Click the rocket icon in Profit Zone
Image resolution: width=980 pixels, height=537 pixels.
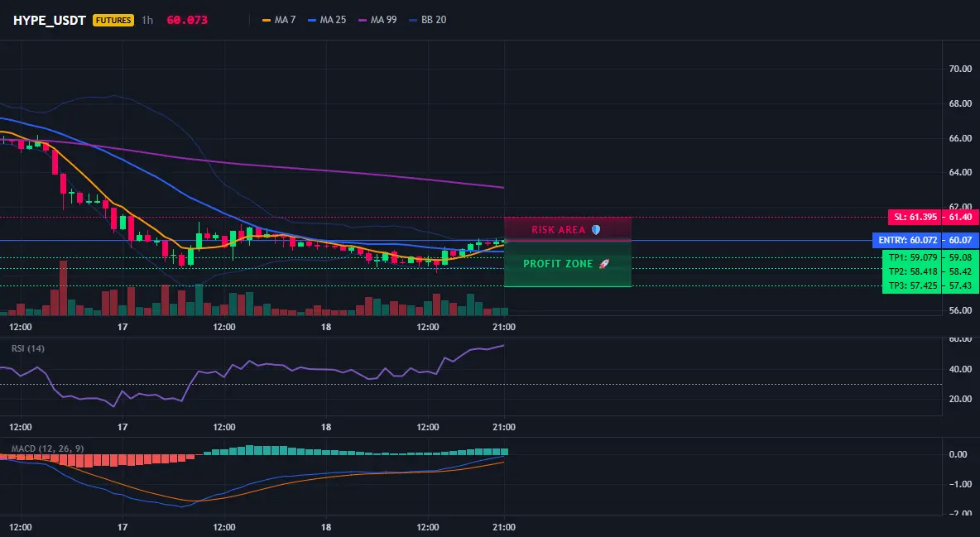603,264
